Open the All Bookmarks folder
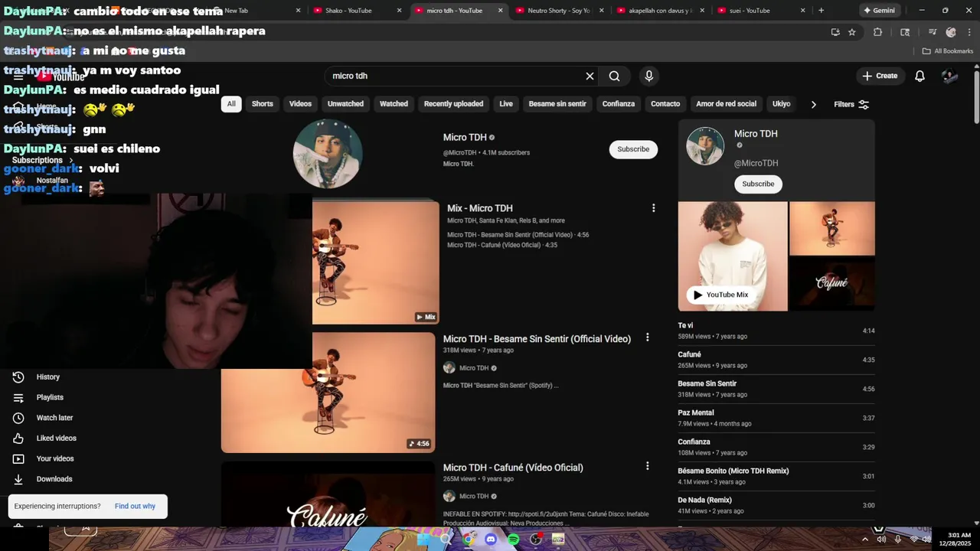 coord(948,51)
